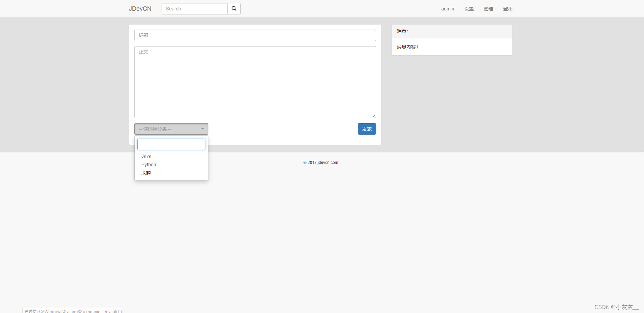The width and height of the screenshot is (644, 313).
Task: Open the 设置 settings menu item
Action: coord(469,9)
